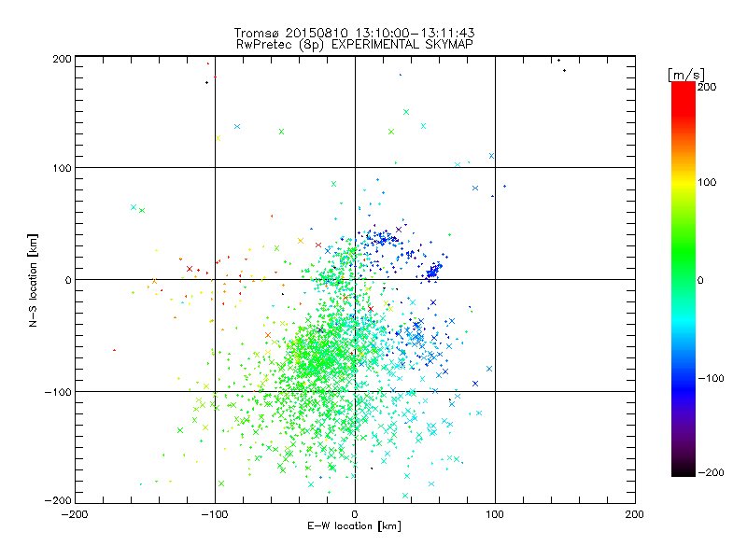Click the subtitle 'RwPretec (8p) EXPERIMENTAL SKYMAP'
The width and height of the screenshot is (747, 560).
[354, 45]
